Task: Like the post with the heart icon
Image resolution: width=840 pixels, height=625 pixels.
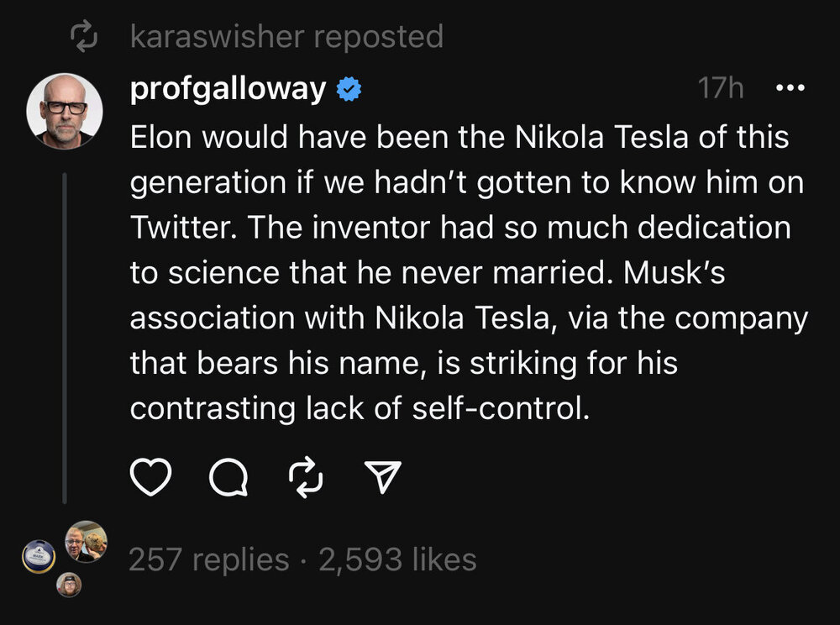Action: 151,477
